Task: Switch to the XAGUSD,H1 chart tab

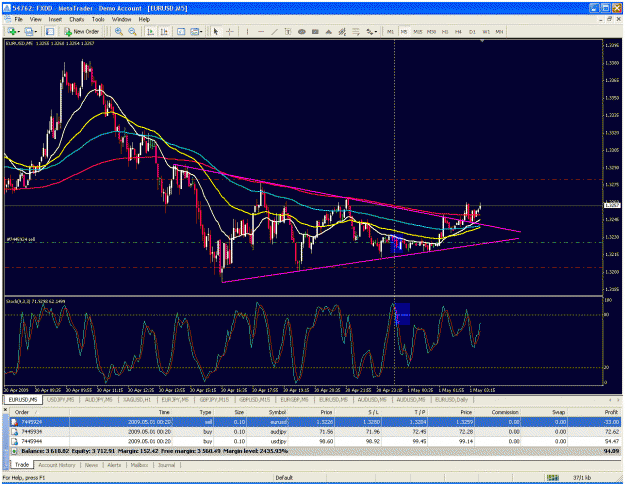Action: point(137,399)
